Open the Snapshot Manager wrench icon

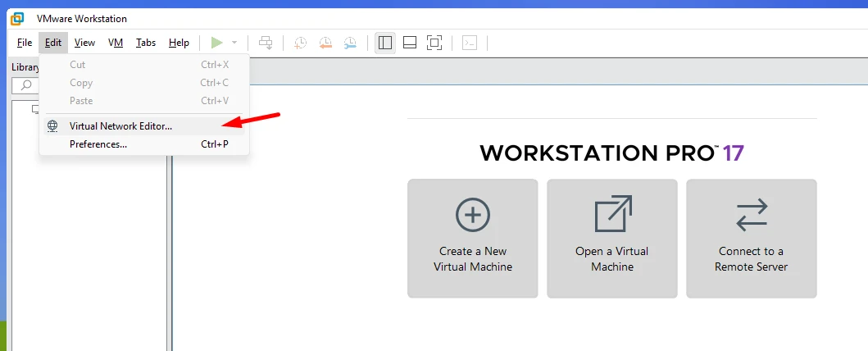(x=351, y=43)
